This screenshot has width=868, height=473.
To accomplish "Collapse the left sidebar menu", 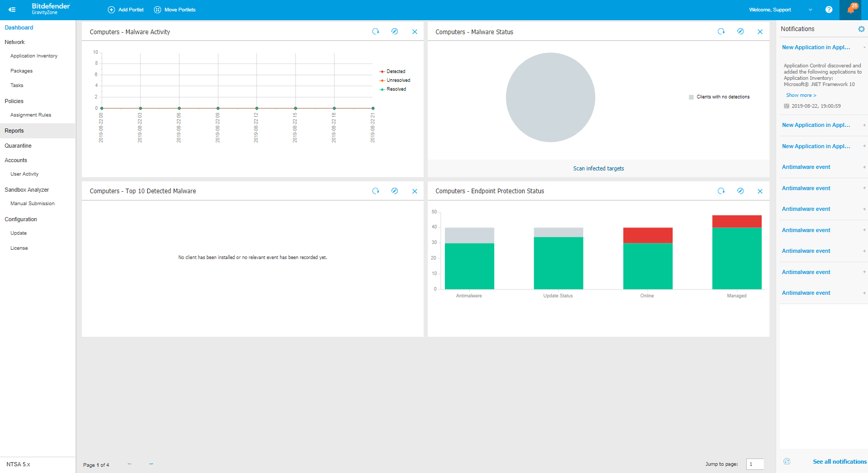I will [12, 10].
